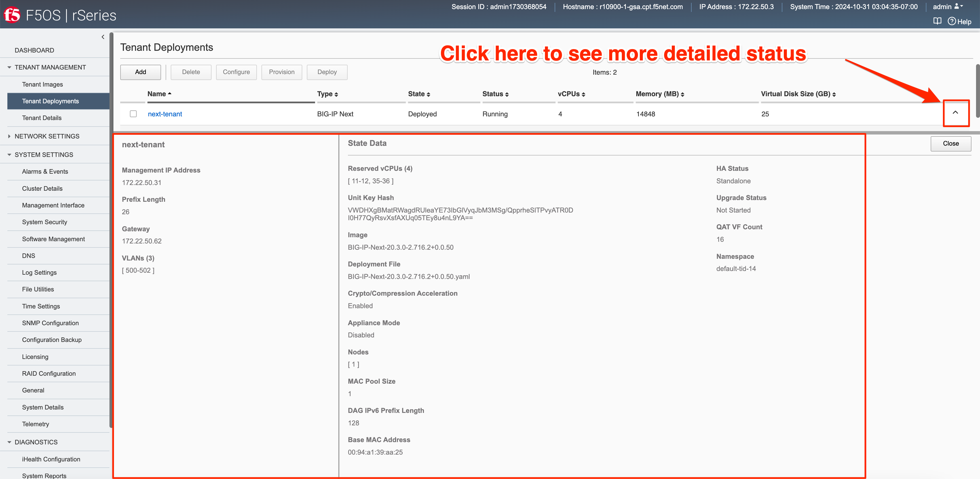The height and width of the screenshot is (479, 980).
Task: Click the sidebar vertical scrollbar
Action: coord(111,230)
